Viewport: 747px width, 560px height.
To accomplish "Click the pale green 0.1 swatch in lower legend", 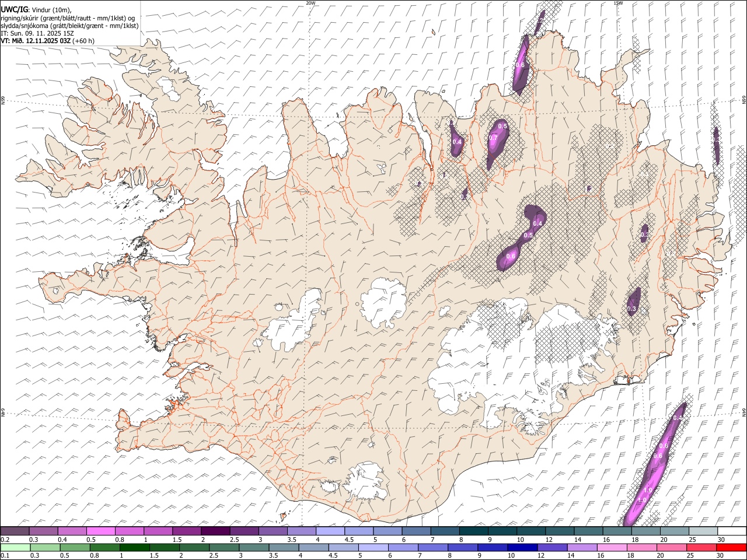I will [15, 547].
